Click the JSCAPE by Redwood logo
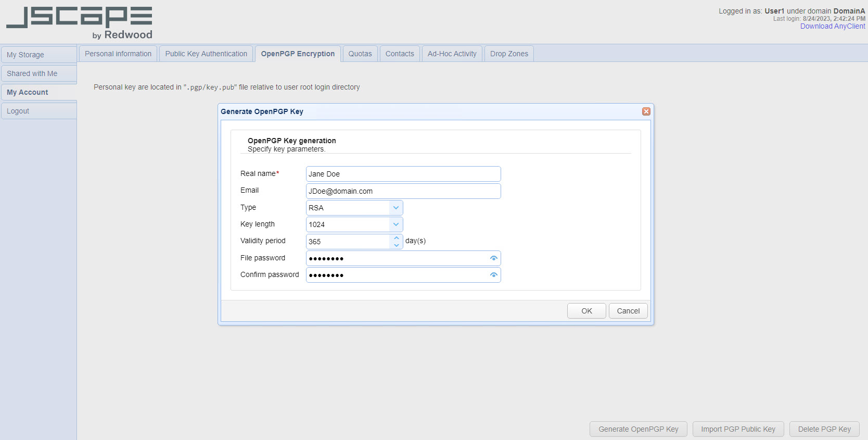Image resolution: width=868 pixels, height=440 pixels. [79, 23]
